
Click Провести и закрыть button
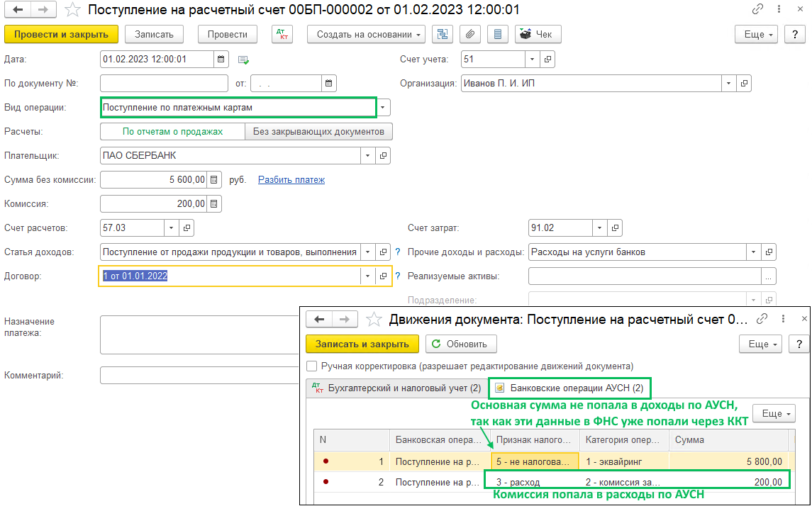tap(61, 34)
